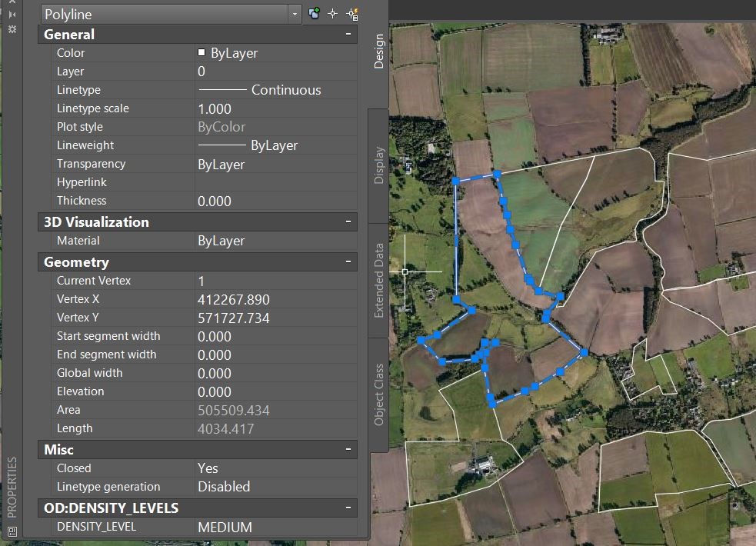Screen dimensions: 756x546
Task: Collapse the General section
Action: (348, 34)
